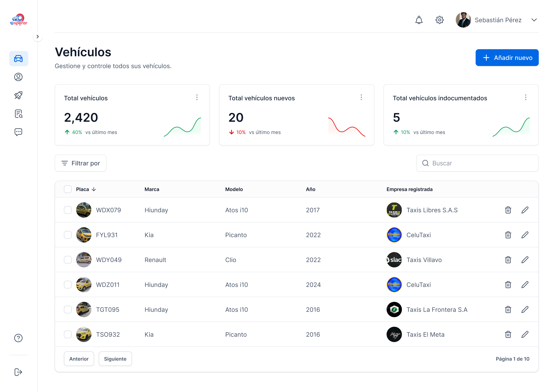Open the help question mark icon
The image size is (551, 392).
pos(18,338)
